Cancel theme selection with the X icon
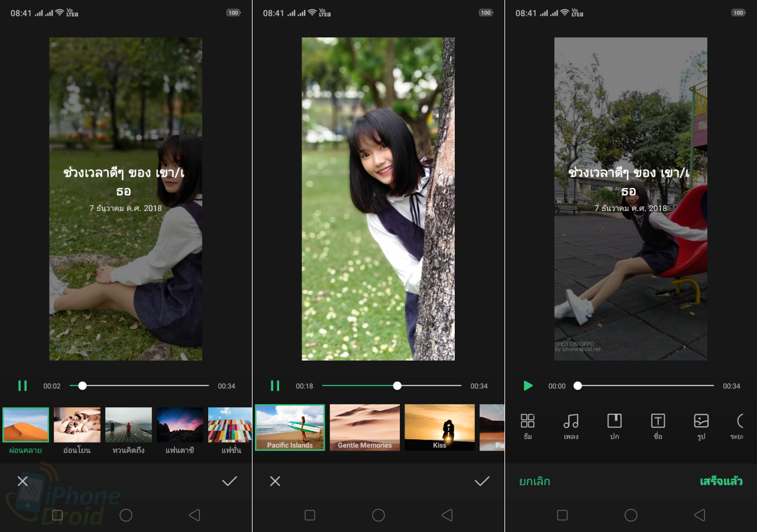The image size is (757, 532). 22,481
